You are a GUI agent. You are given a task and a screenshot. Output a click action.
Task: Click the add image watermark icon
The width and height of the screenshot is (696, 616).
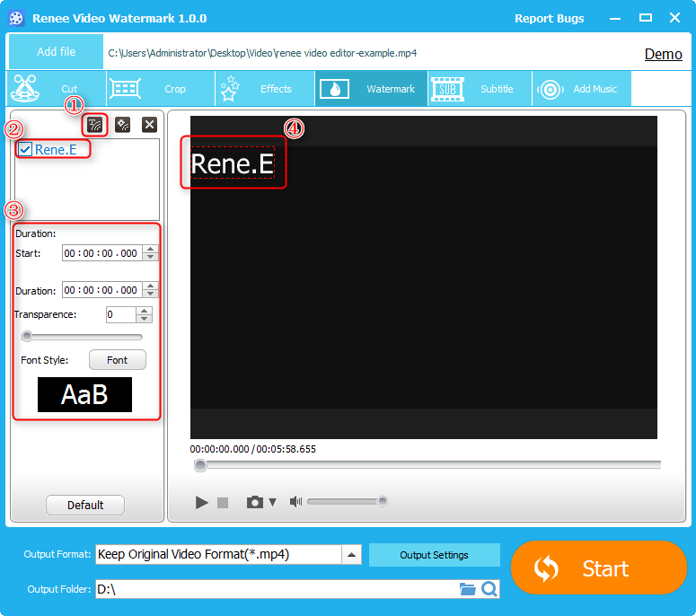point(122,125)
